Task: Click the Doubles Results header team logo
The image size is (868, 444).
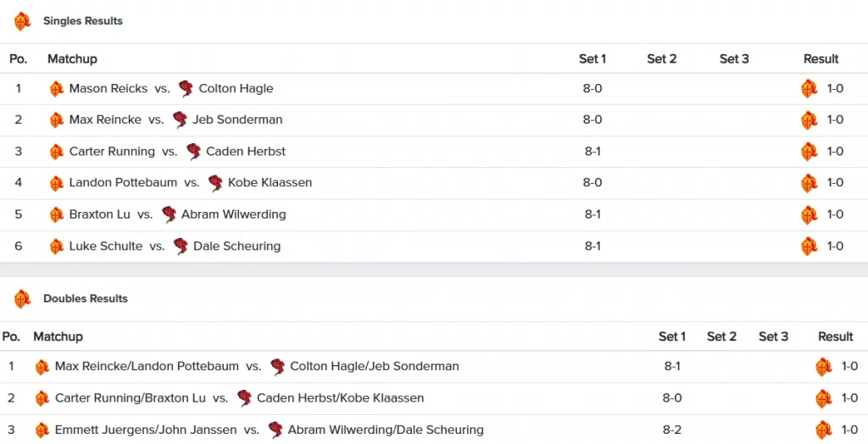Action: [x=22, y=299]
